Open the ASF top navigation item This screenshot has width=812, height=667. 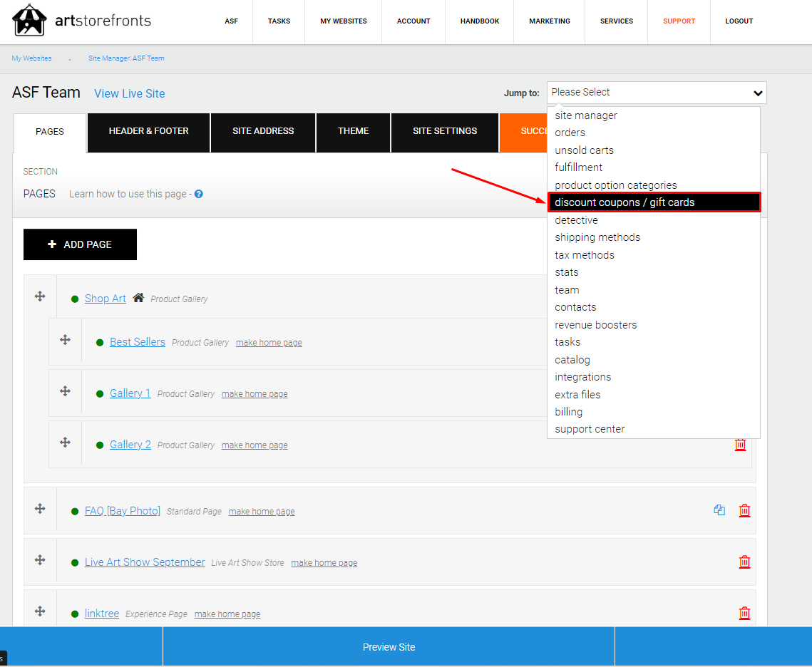(x=232, y=21)
